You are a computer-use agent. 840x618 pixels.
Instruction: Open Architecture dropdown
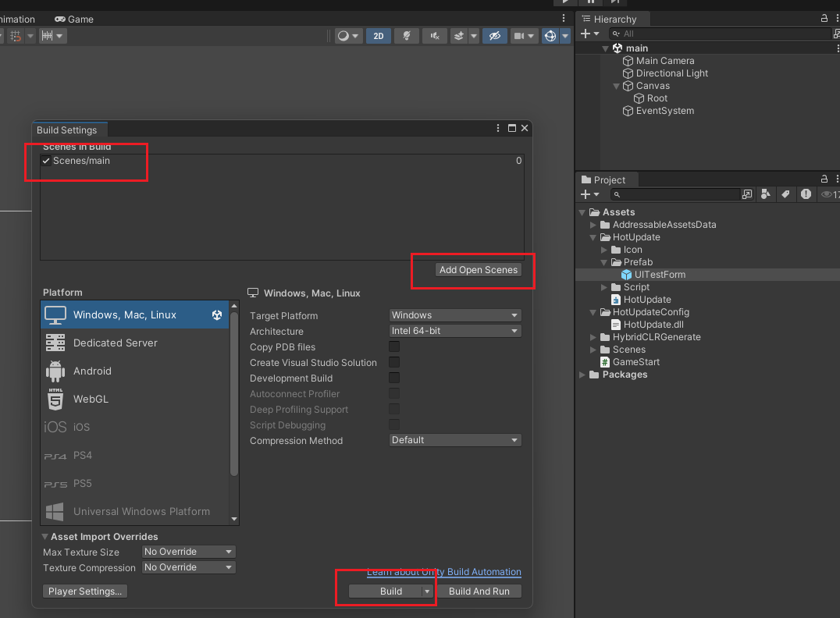[455, 331]
